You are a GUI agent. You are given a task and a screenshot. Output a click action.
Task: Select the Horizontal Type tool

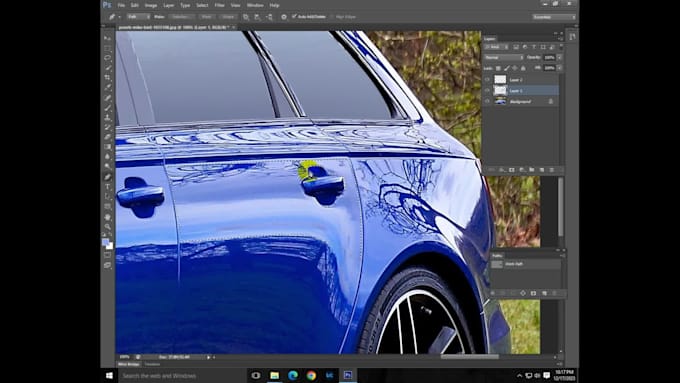coord(108,187)
